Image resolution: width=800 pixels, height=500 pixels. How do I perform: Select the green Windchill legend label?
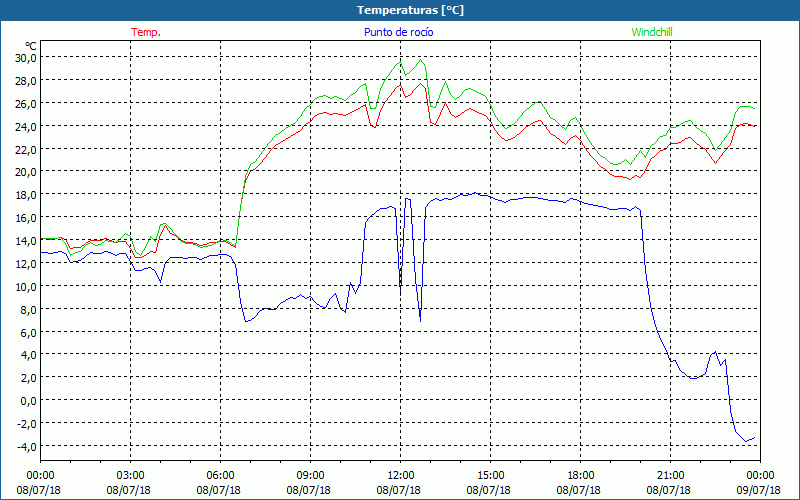coord(652,32)
